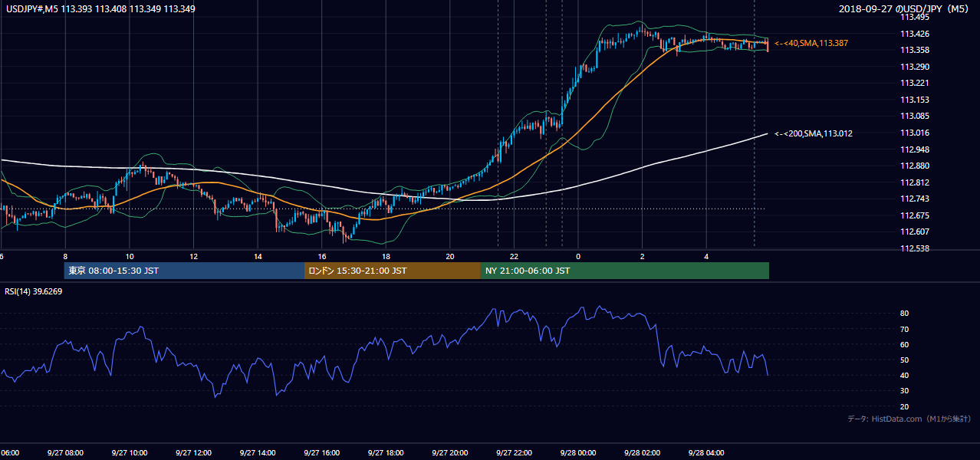
Task: Click RSI scale level 20
Action: click(904, 406)
